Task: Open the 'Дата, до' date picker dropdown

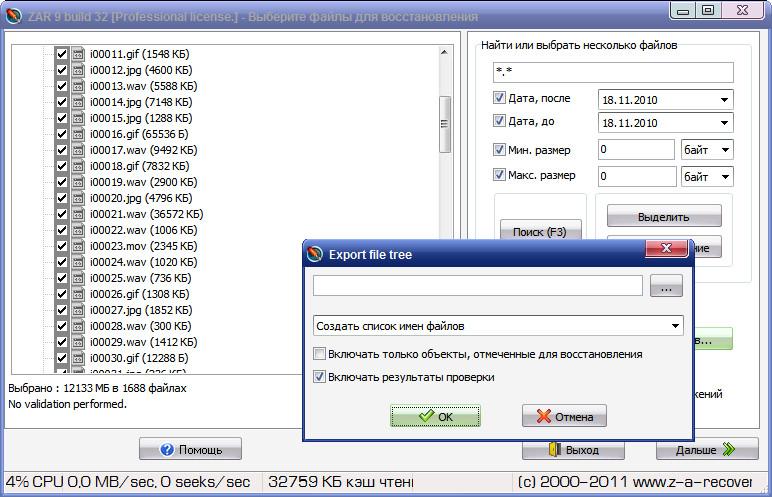Action: (x=724, y=123)
